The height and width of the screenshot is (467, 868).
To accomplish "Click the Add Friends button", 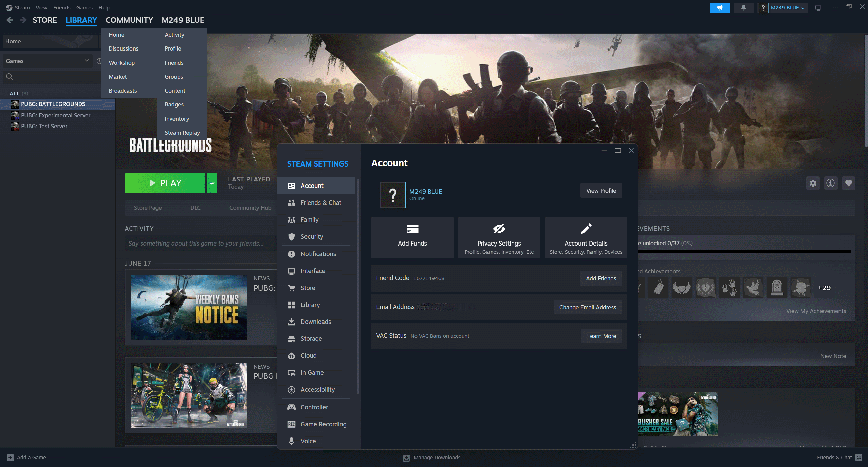I will [601, 278].
